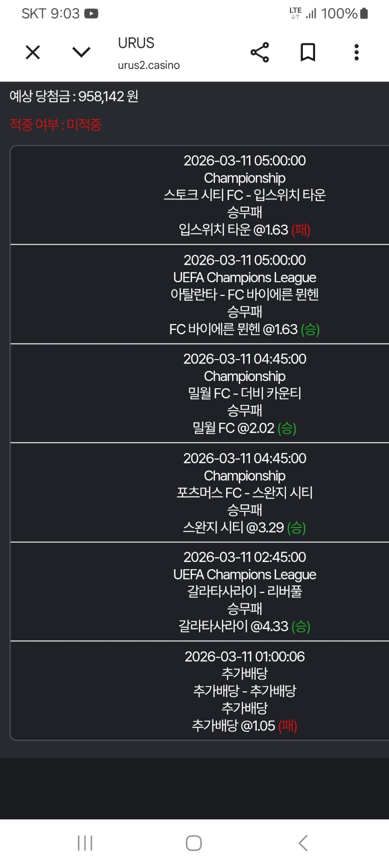The height and width of the screenshot is (868, 389).
Task: Tap the YouTube status bar icon
Action: pos(91,14)
